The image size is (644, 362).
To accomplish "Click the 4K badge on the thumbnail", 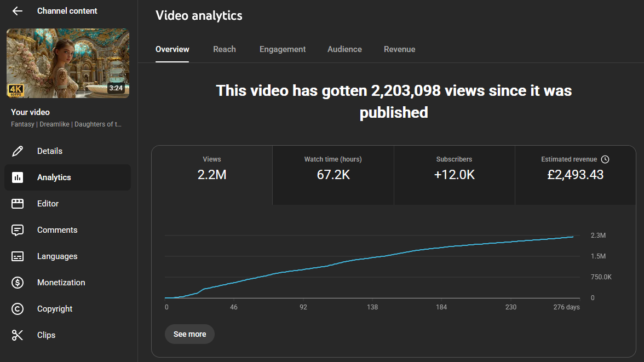I will [x=15, y=90].
